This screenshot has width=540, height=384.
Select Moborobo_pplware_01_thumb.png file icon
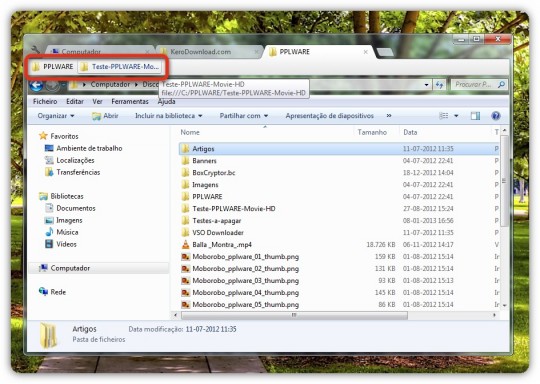coord(186,257)
